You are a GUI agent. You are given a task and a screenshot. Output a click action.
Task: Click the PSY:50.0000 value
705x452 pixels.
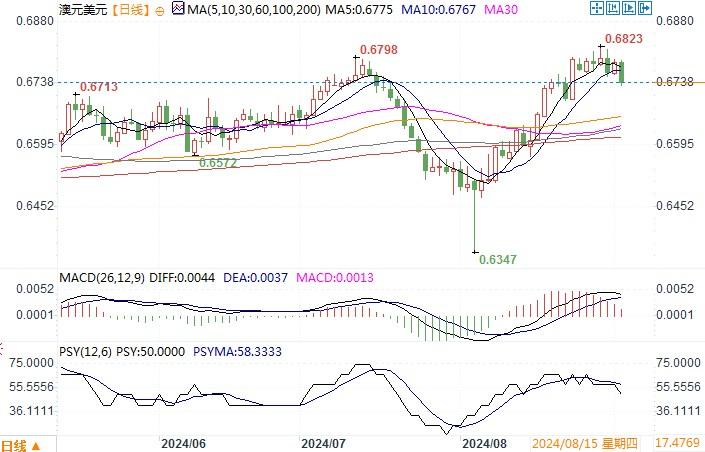151,352
